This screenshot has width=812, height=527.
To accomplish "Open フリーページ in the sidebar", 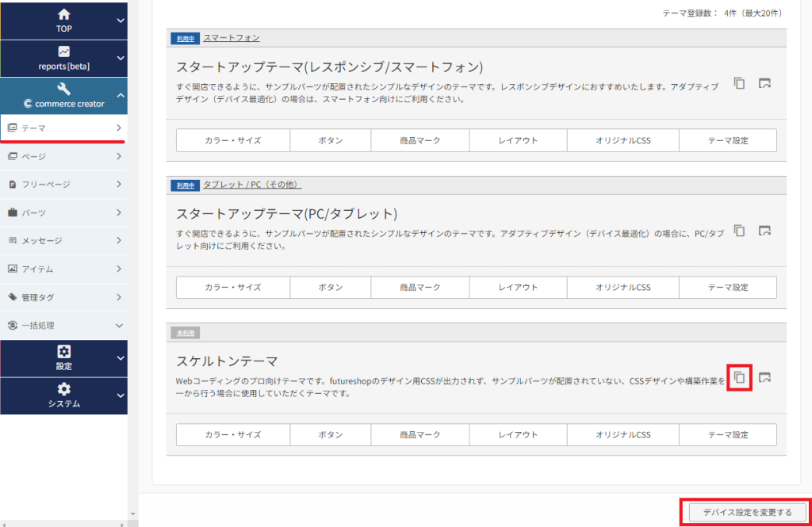I will (x=63, y=185).
